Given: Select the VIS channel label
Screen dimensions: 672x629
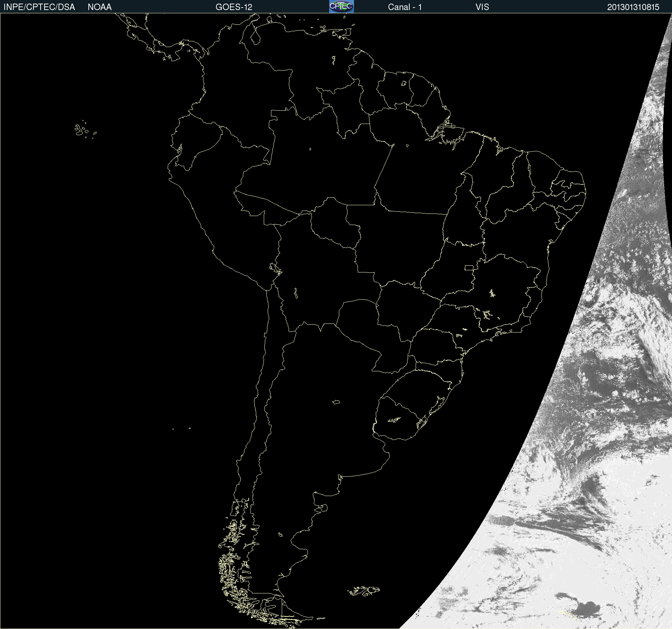Looking at the screenshot, I should pyautogui.click(x=482, y=7).
